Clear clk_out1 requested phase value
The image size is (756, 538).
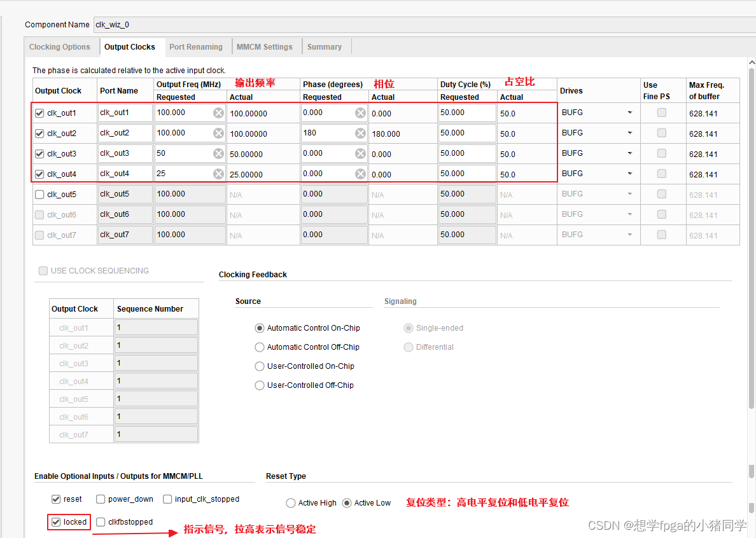point(360,113)
